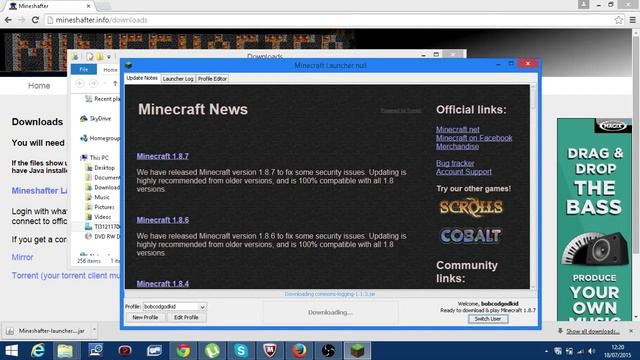This screenshot has height=360, width=640.
Task: Follow the Minecraft.net official link
Action: 458,129
